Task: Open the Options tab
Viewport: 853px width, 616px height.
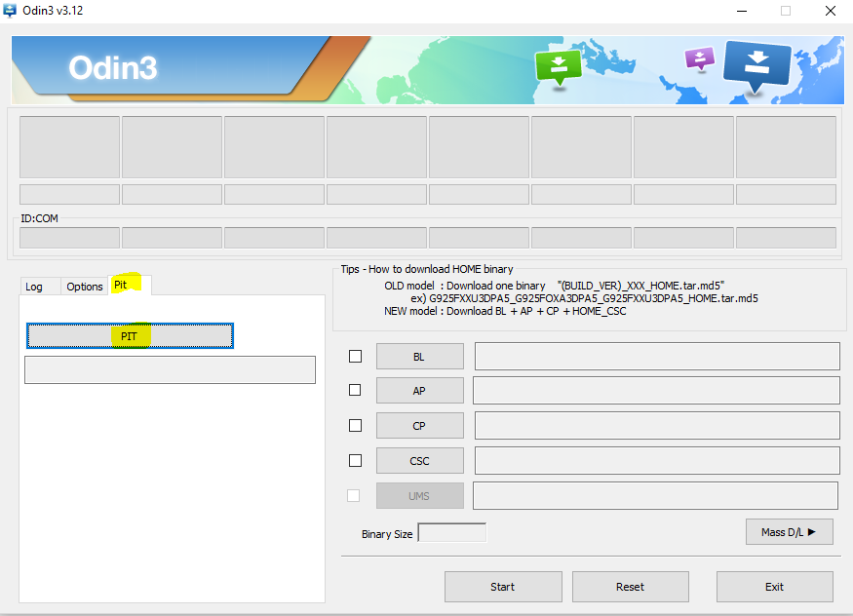Action: 85,287
